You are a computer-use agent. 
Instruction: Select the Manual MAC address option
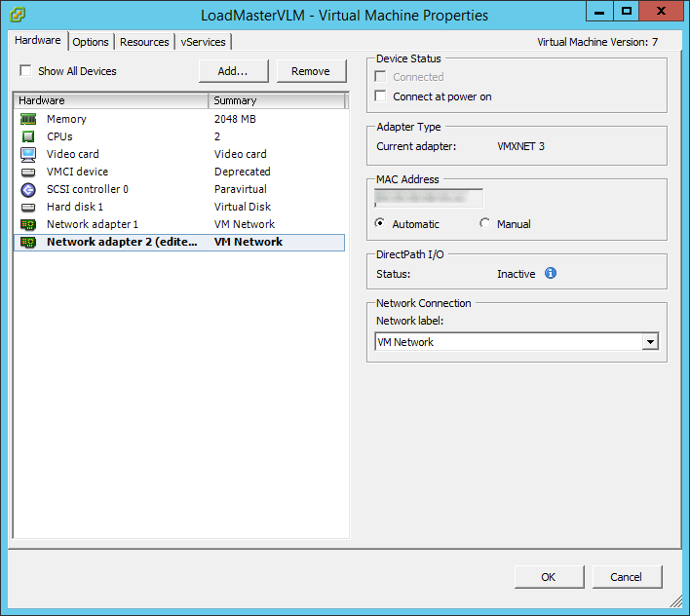484,223
